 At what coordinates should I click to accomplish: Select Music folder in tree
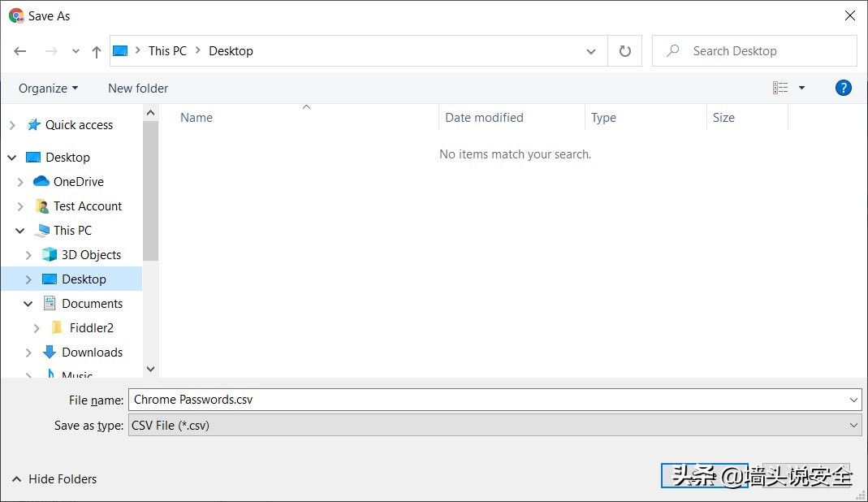coord(77,374)
